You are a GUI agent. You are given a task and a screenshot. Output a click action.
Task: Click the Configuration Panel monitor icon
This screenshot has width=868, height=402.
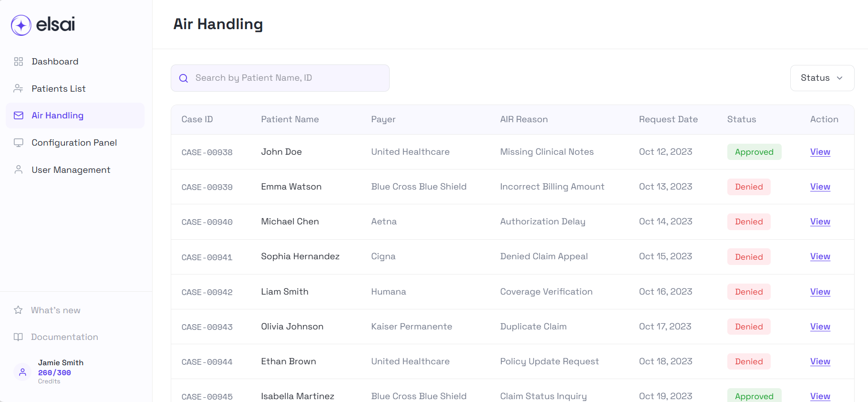(19, 143)
